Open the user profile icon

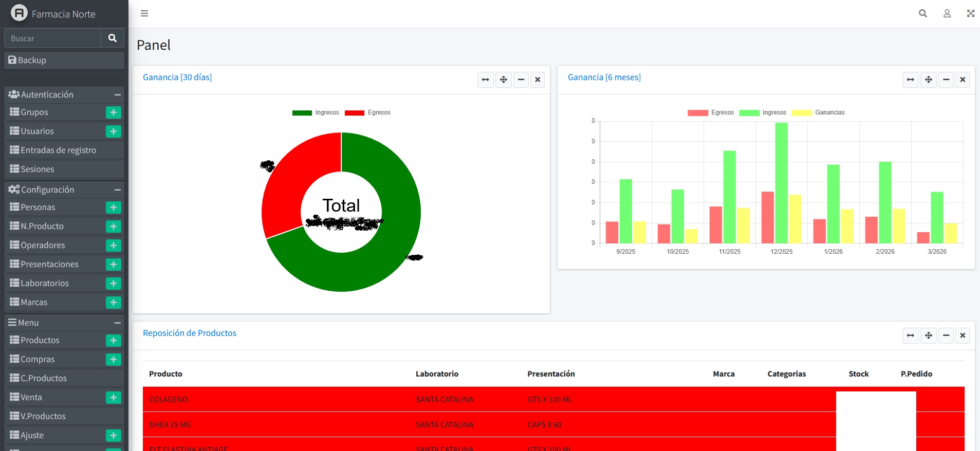tap(947, 13)
